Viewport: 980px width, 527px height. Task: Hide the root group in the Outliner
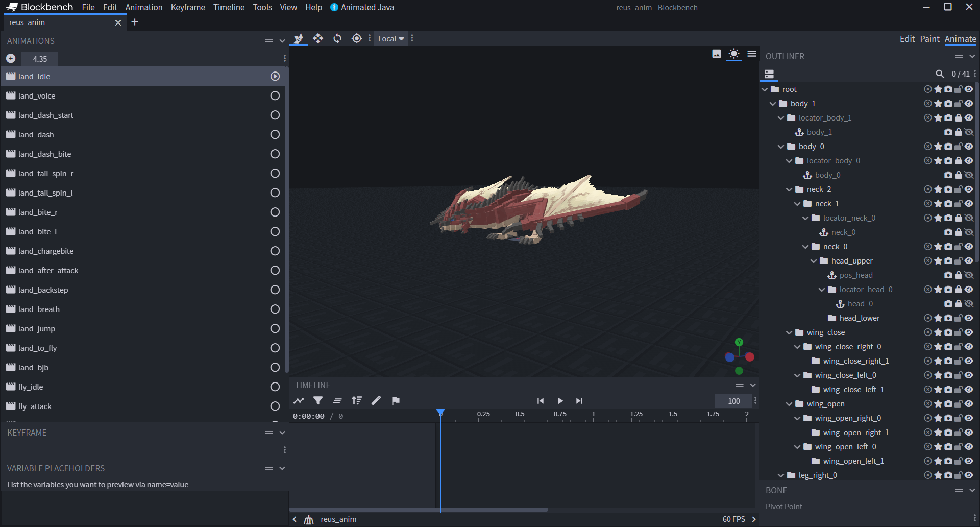click(968, 89)
